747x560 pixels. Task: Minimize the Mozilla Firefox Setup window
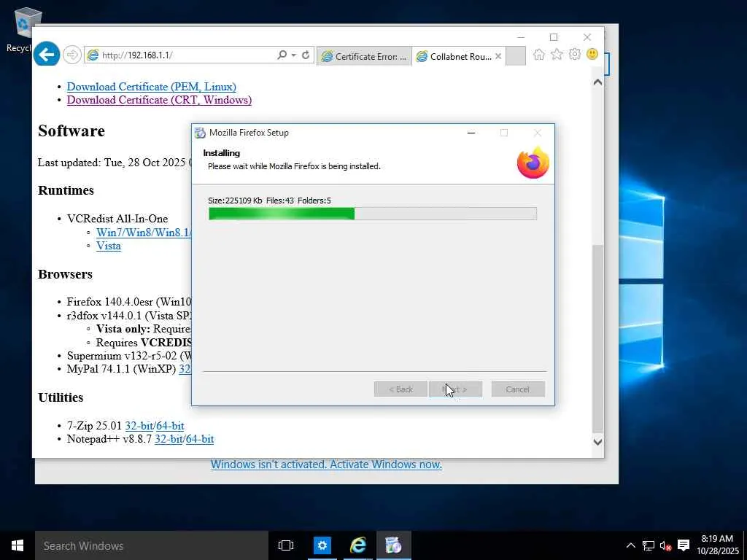tap(471, 133)
